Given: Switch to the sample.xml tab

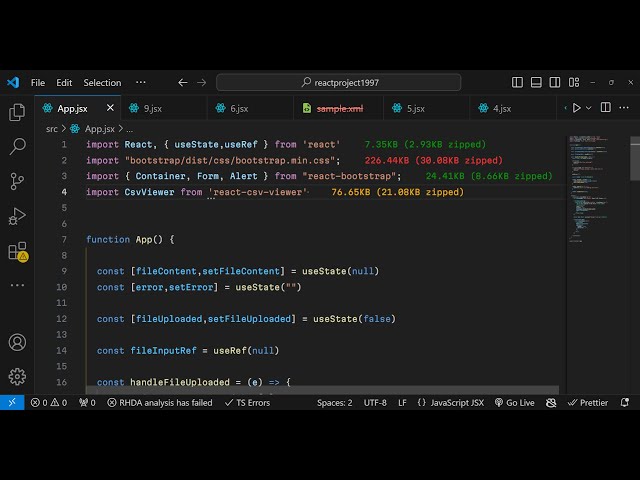Looking at the screenshot, I should point(339,108).
